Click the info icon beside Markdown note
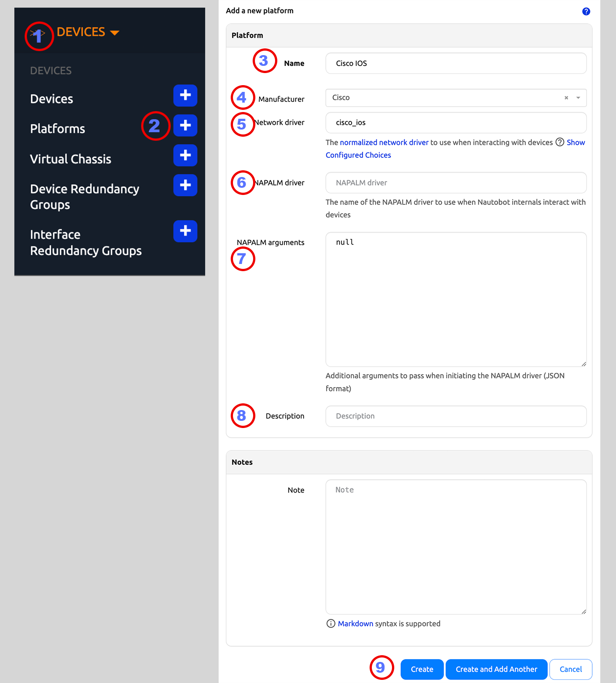 point(330,623)
